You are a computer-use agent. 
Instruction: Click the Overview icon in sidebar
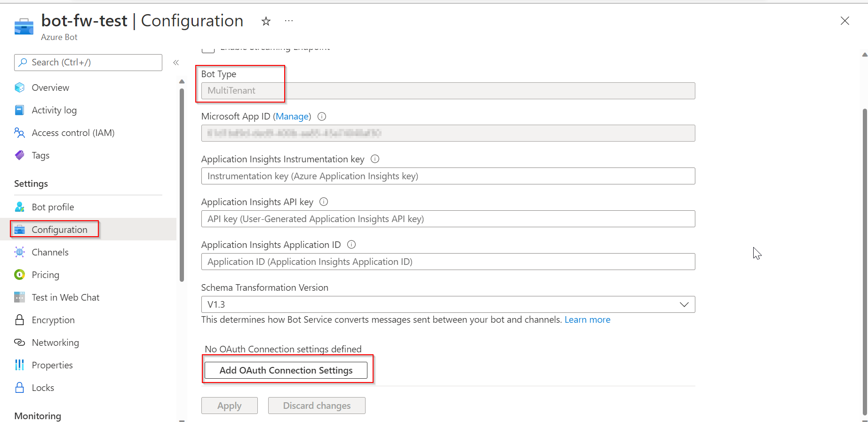tap(19, 88)
